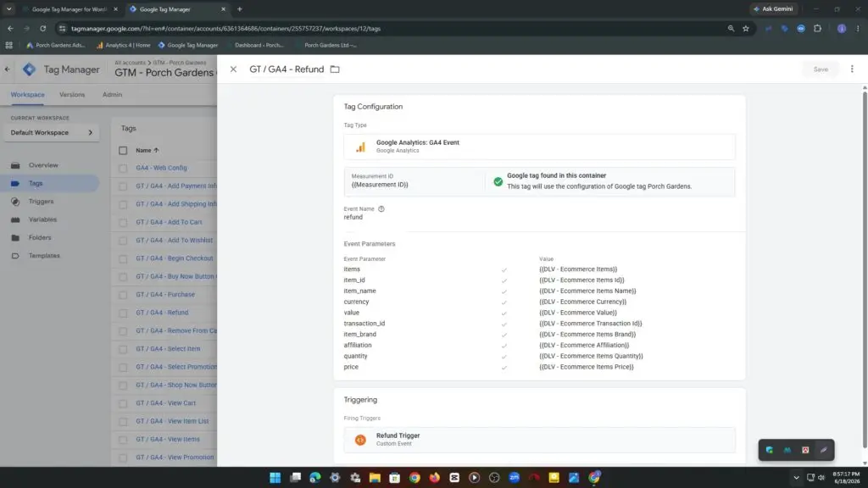The image size is (868, 488).
Task: Open the Chrome tab search dropdown arrow
Action: pyautogui.click(x=8, y=8)
